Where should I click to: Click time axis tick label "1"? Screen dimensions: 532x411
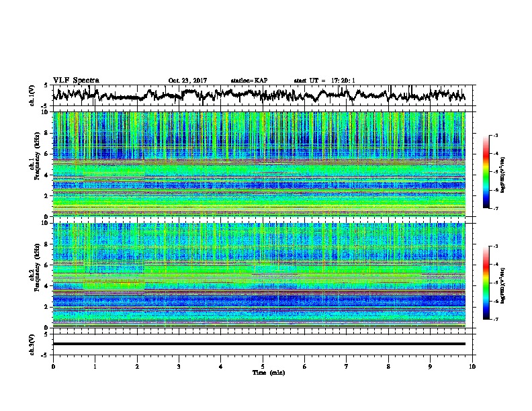[x=95, y=367]
